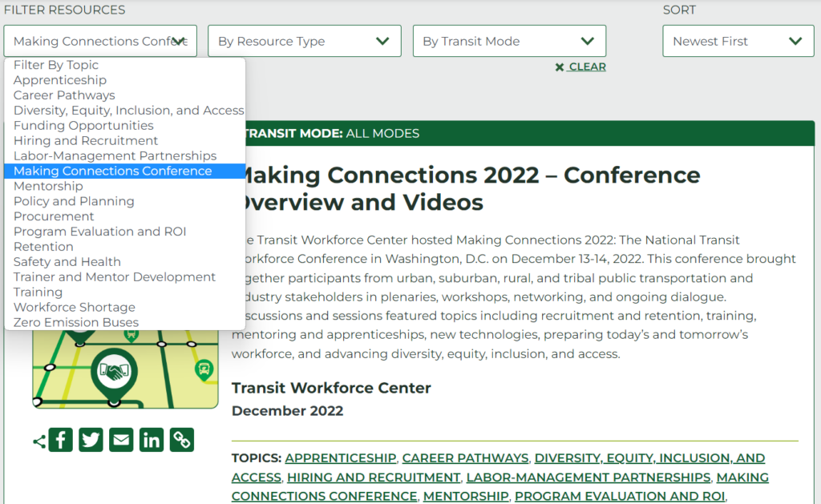Choose Funding Opportunities option
This screenshot has width=821, height=504.
point(124,126)
